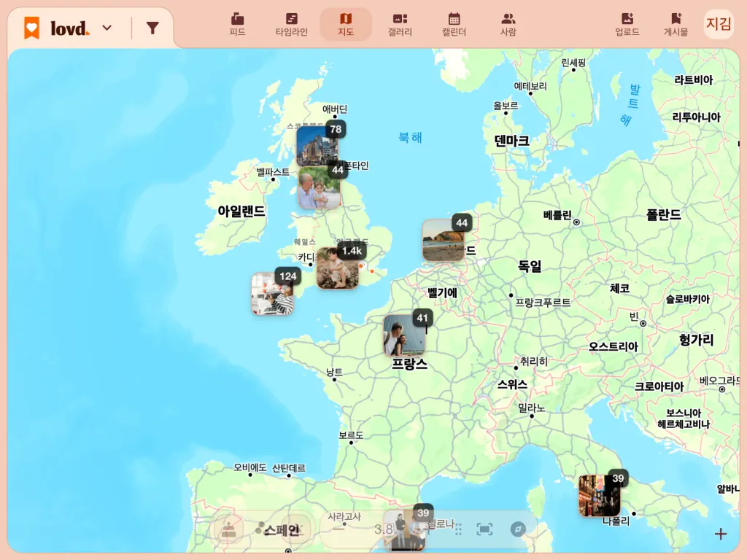
Task: Open the 1.4k photo cluster
Action: coord(339,267)
